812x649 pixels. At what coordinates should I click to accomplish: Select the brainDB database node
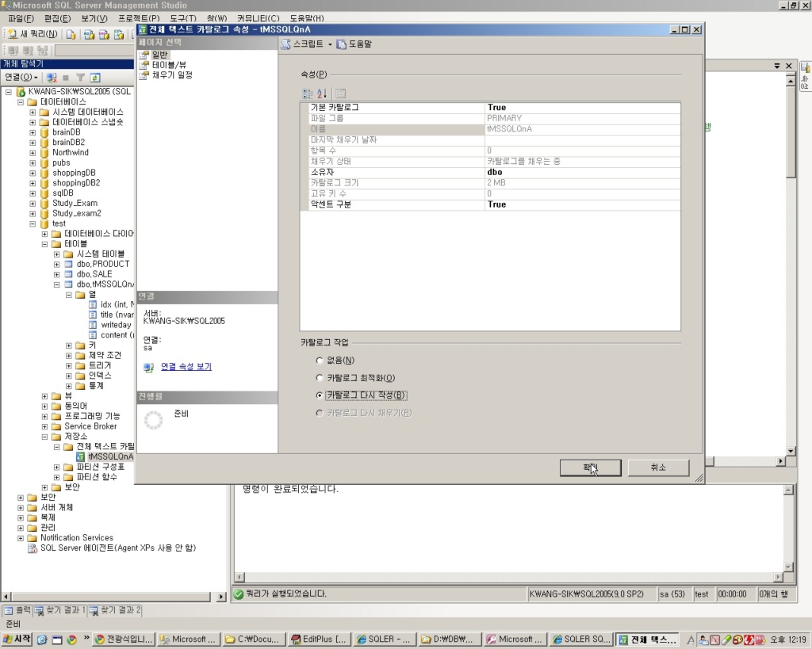click(67, 132)
